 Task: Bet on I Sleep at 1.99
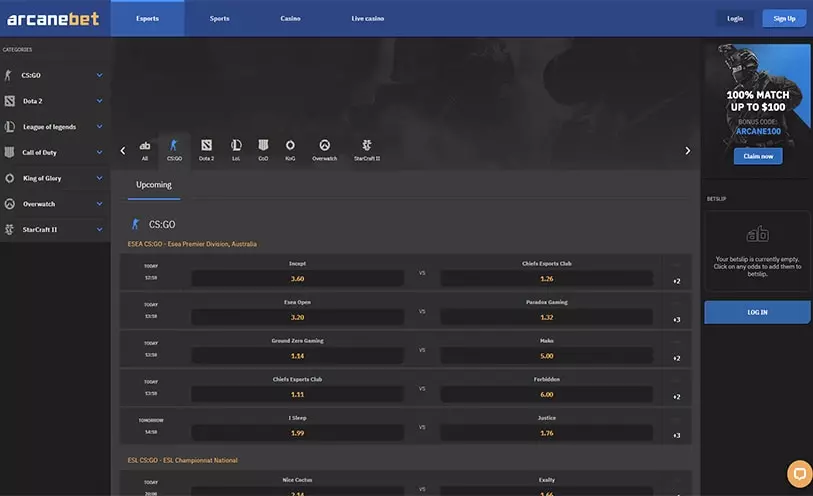point(298,433)
